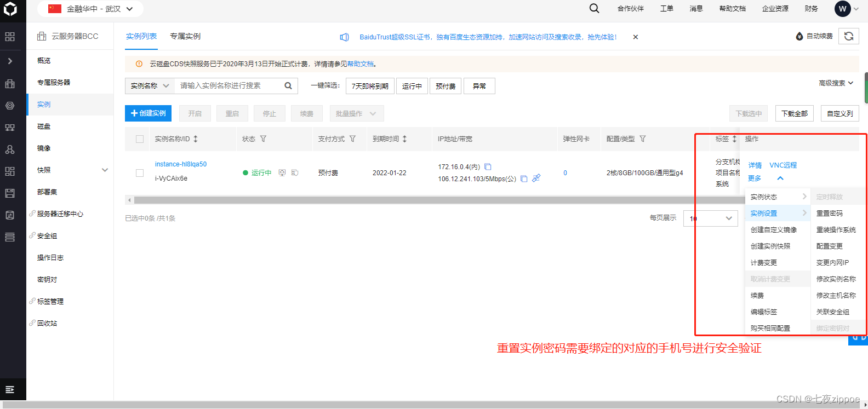Sort by expiration time column
This screenshot has height=409, width=868.
coord(404,139)
